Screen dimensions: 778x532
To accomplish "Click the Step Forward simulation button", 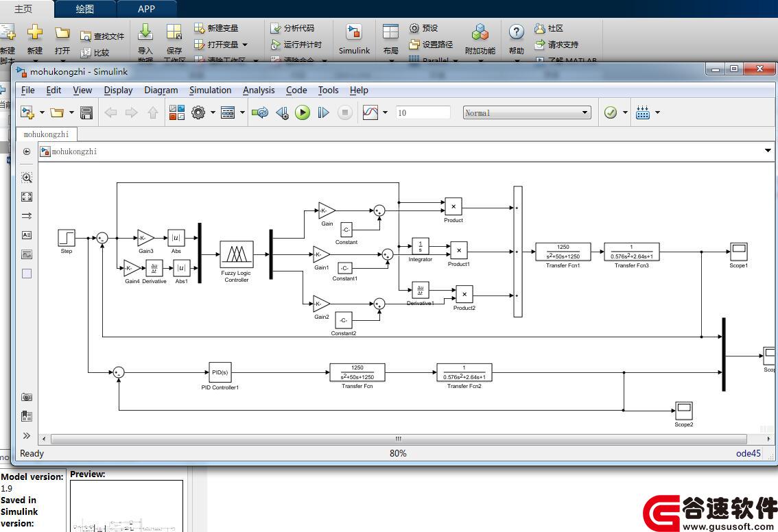I will tap(323, 112).
